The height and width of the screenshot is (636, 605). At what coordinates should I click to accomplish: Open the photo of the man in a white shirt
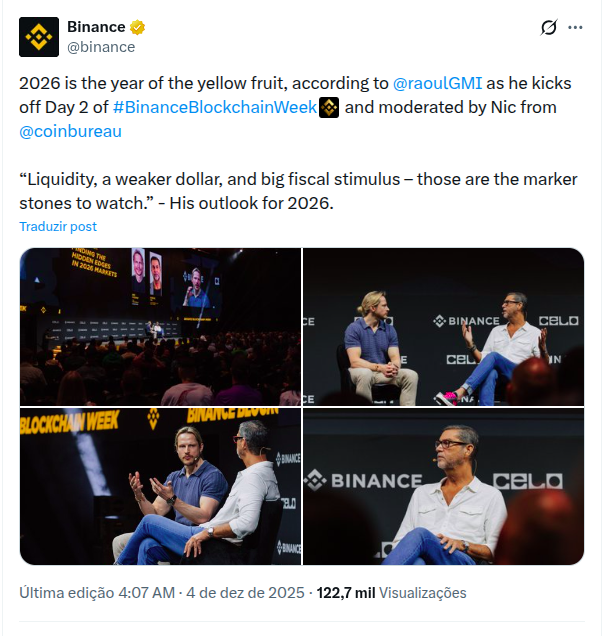click(x=443, y=486)
